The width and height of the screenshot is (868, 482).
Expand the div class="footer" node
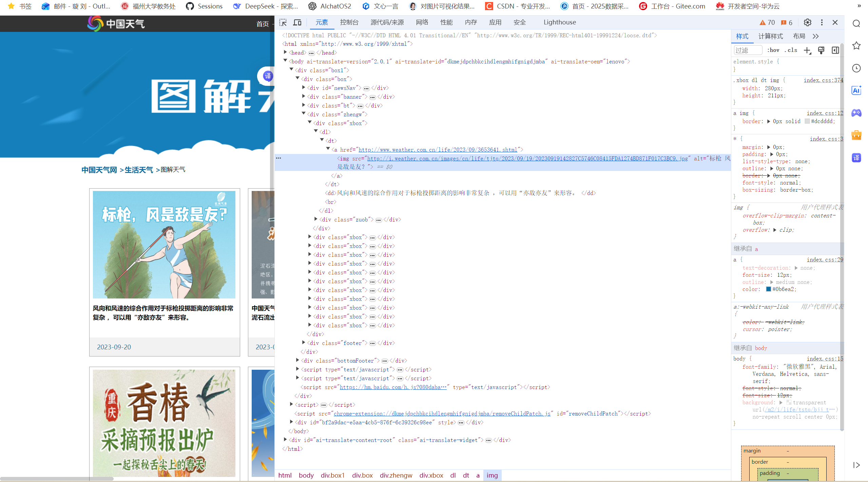(304, 343)
